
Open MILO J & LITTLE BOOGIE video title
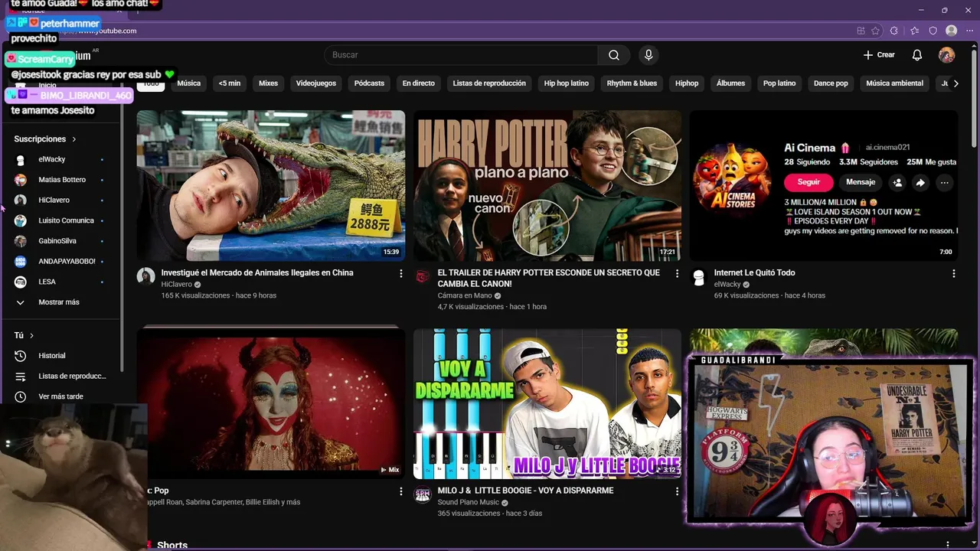pos(525,491)
